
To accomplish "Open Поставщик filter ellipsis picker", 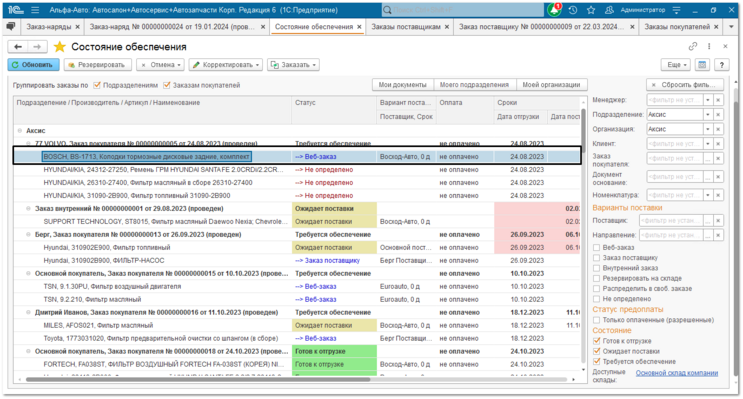I will pos(708,220).
